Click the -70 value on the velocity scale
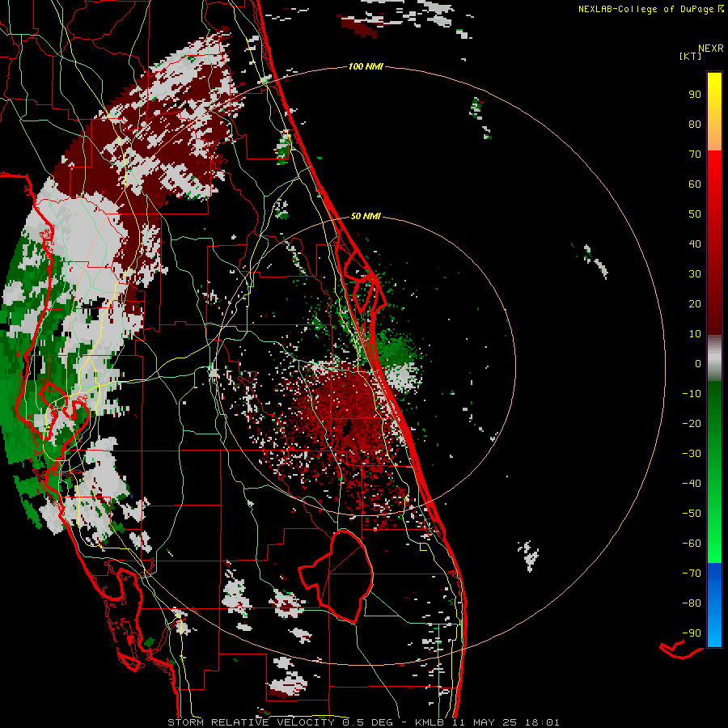The image size is (728, 728). 692,574
